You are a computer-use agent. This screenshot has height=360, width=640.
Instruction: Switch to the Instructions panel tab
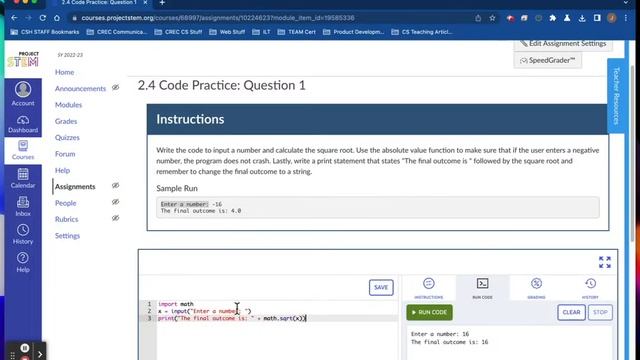coord(429,288)
